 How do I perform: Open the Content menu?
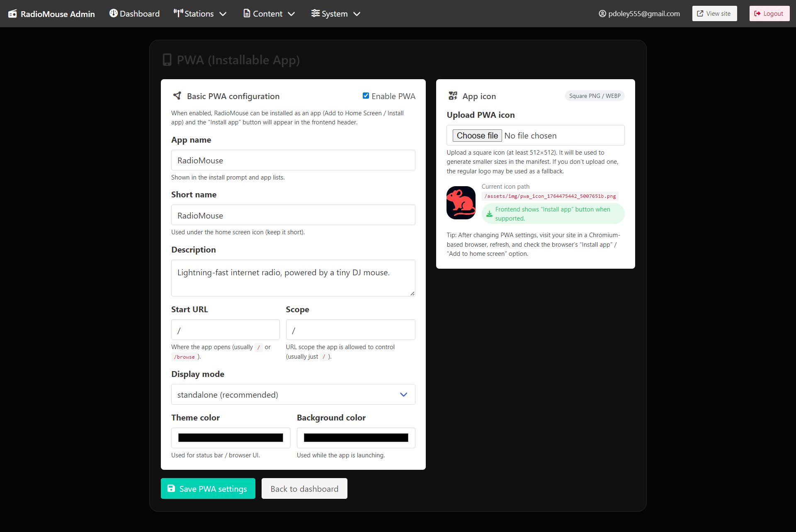(268, 14)
